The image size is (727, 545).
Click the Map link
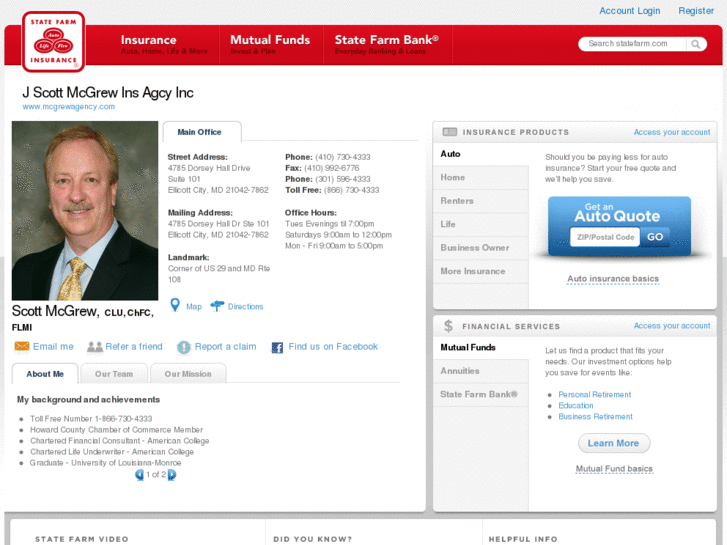pyautogui.click(x=194, y=307)
